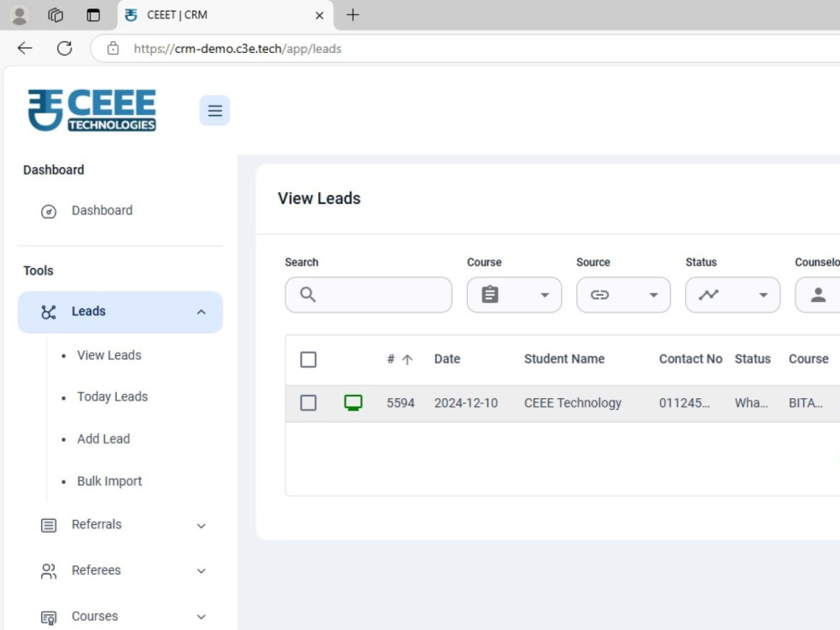The width and height of the screenshot is (840, 630).
Task: Click the link icon in Source filter
Action: [x=600, y=295]
